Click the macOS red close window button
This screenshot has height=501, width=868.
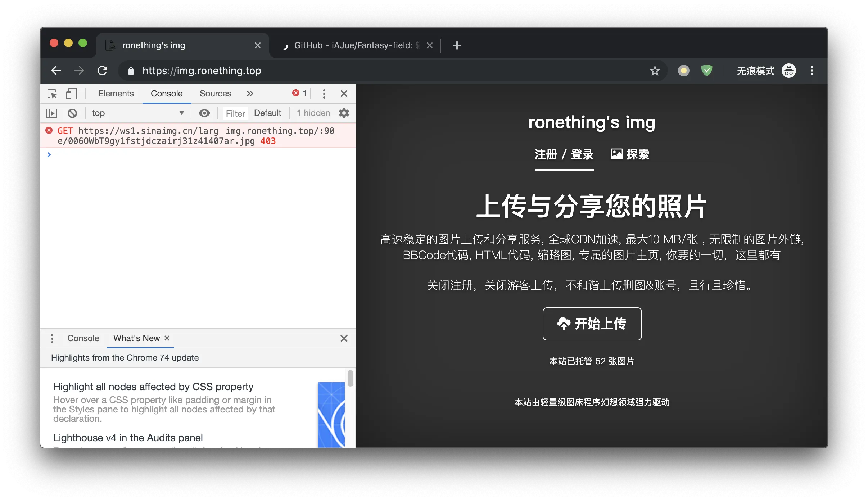[54, 43]
